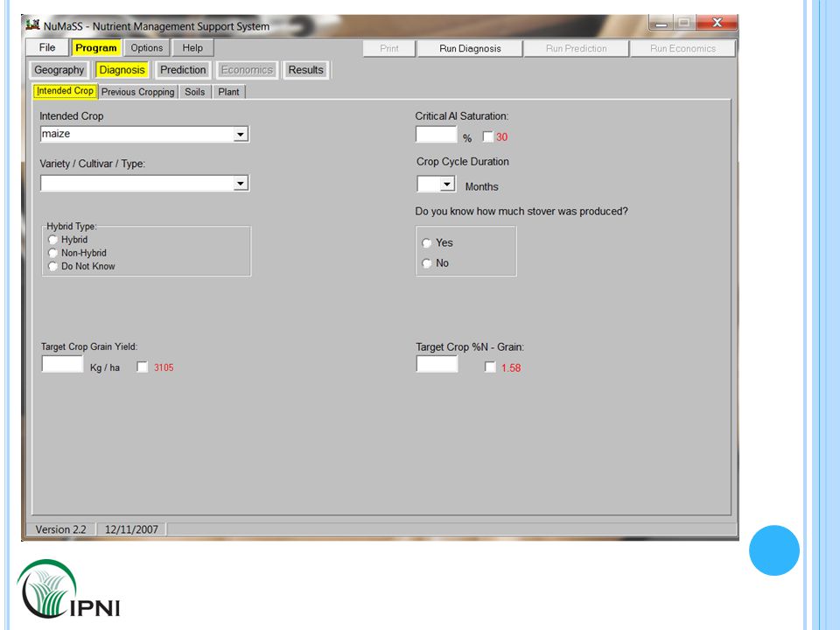
Task: Check the default 30 Al saturation checkbox
Action: pyautogui.click(x=487, y=137)
